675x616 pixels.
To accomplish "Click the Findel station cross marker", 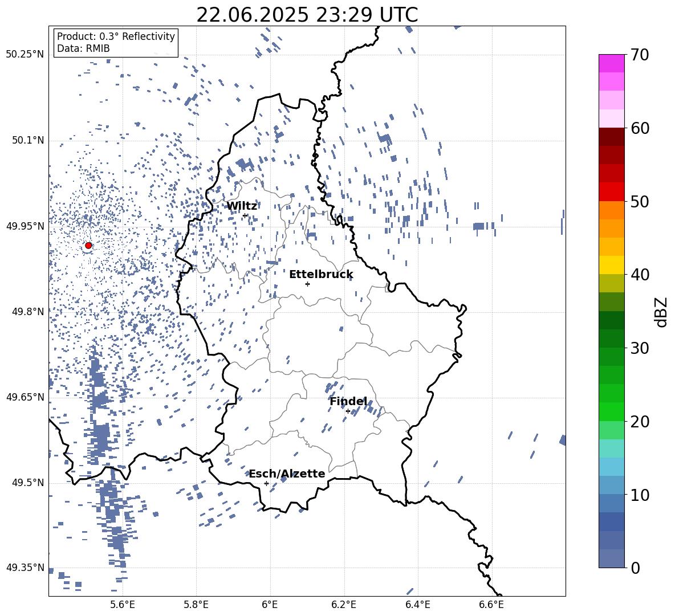I will (x=348, y=411).
